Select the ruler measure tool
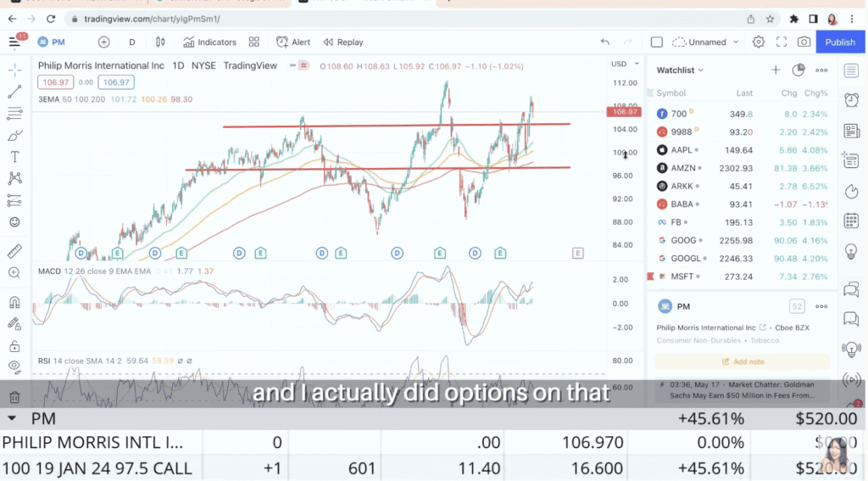This screenshot has width=868, height=481. pyautogui.click(x=15, y=251)
